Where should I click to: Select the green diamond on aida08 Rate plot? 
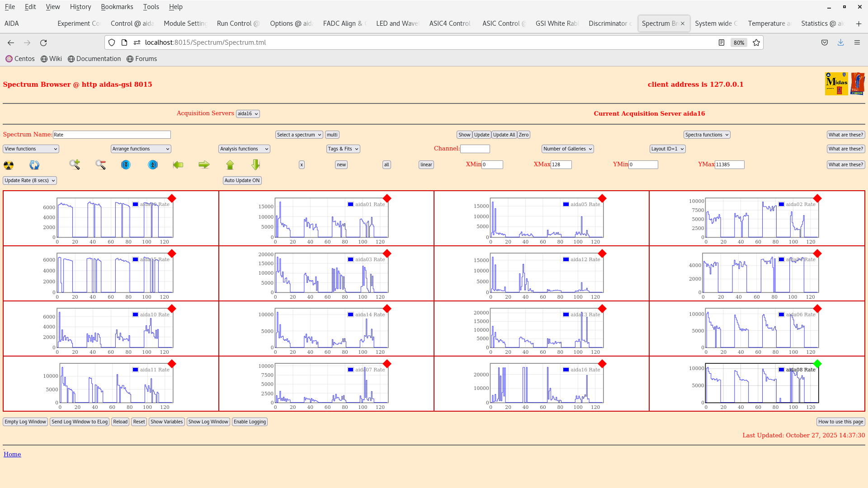(x=817, y=364)
